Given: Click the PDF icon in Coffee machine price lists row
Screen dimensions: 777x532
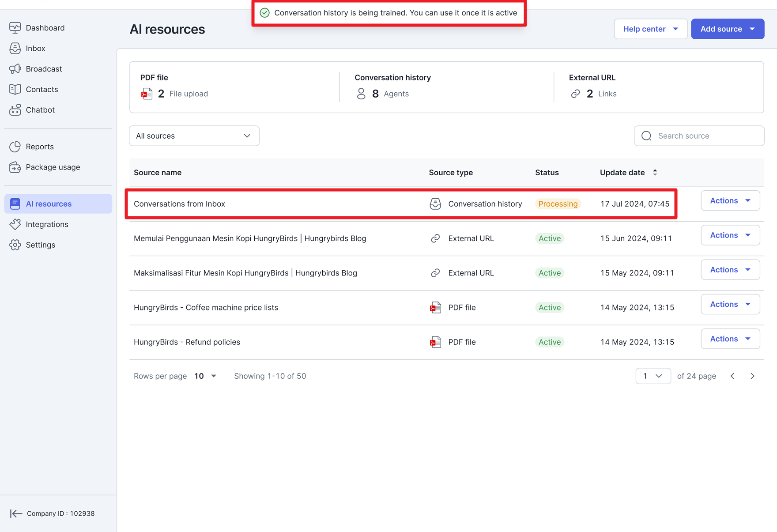Looking at the screenshot, I should click(435, 308).
